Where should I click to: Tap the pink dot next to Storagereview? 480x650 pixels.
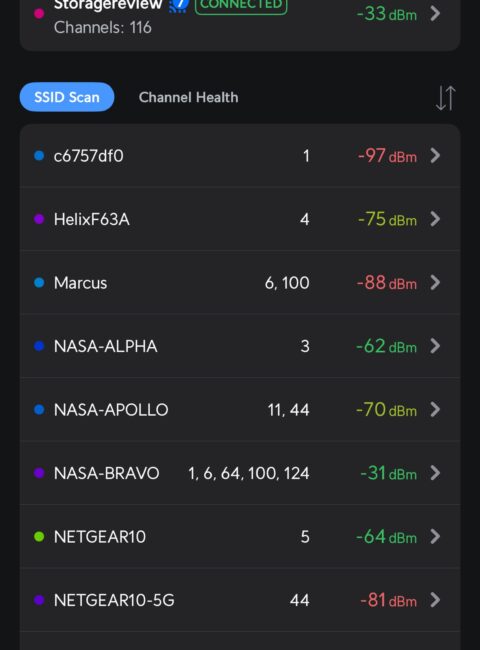tap(39, 13)
